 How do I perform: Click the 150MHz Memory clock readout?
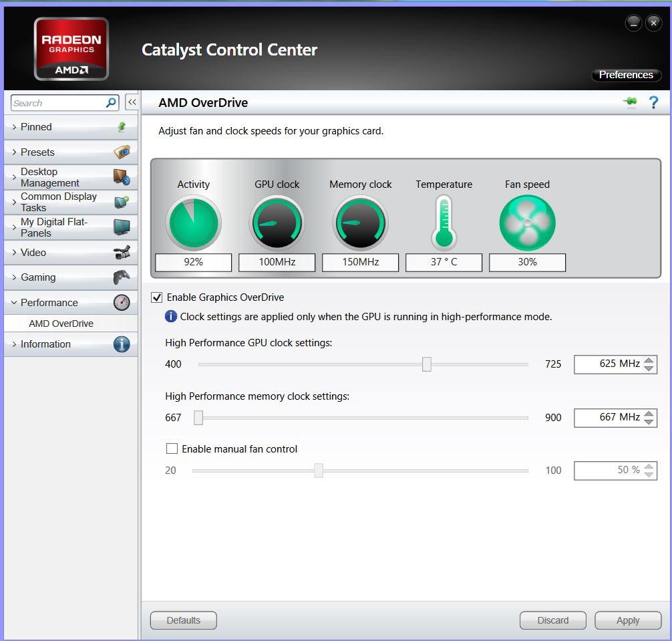(x=361, y=263)
